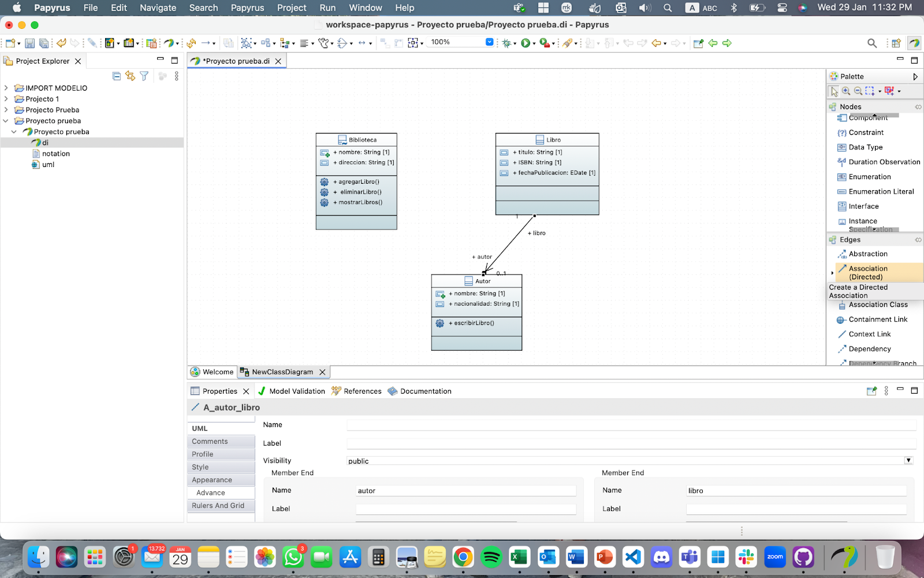The width and height of the screenshot is (924, 578).
Task: Click the green Run button in the toolbar
Action: click(526, 43)
